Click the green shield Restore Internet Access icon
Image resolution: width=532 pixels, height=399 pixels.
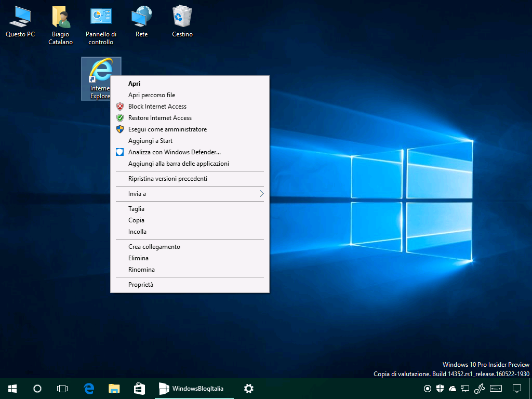[120, 118]
